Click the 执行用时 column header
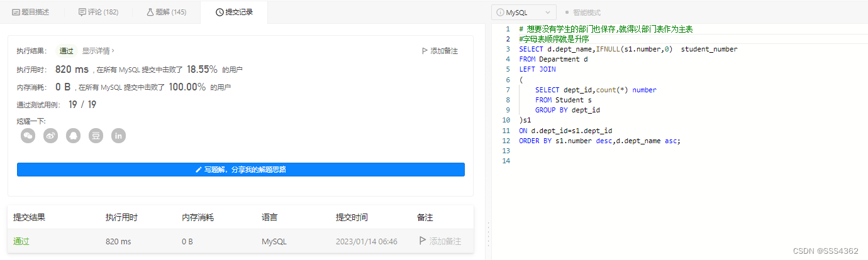Image resolution: width=868 pixels, height=260 pixels. pyautogui.click(x=121, y=217)
